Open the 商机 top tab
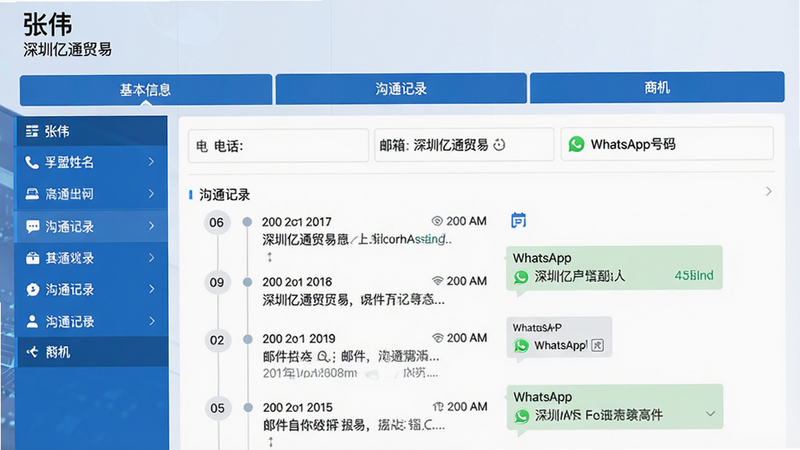800x450 pixels. [657, 88]
